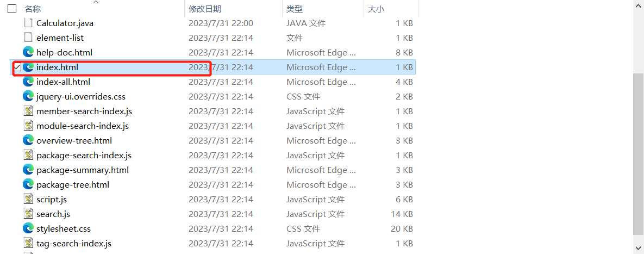Click the script icon beside package-search-index.js
This screenshot has width=644, height=254.
[28, 156]
